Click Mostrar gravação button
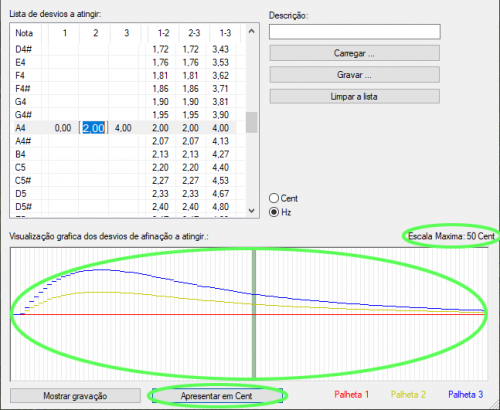The image size is (500, 410). [x=75, y=396]
